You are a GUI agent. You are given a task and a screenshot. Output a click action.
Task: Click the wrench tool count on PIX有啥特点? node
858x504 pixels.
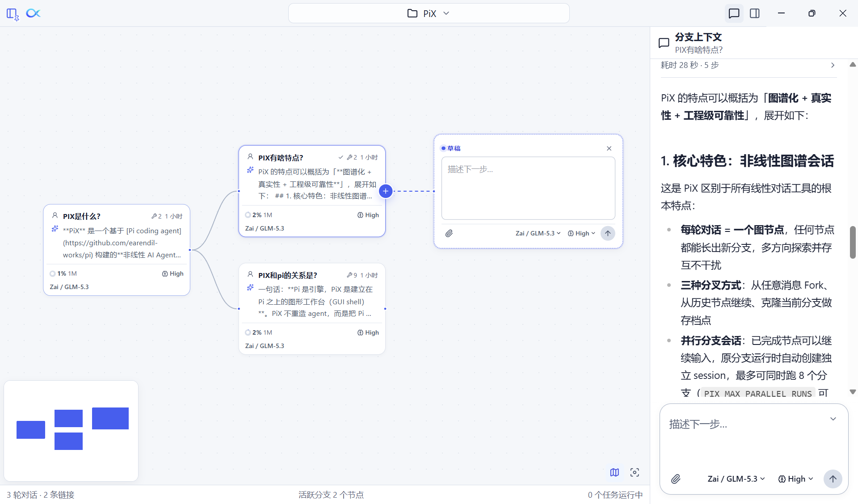click(352, 157)
